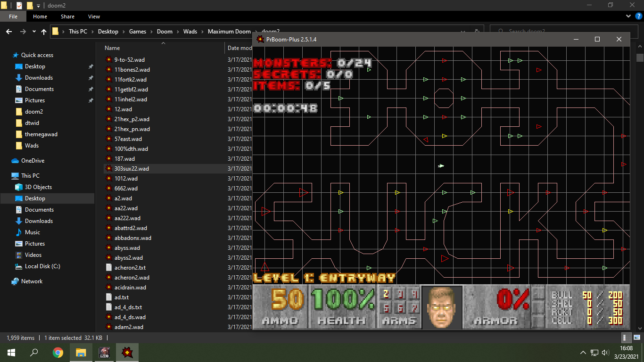Image resolution: width=644 pixels, height=362 pixels.
Task: Click PrBoom-Plus title bar app icon
Action: tap(260, 39)
